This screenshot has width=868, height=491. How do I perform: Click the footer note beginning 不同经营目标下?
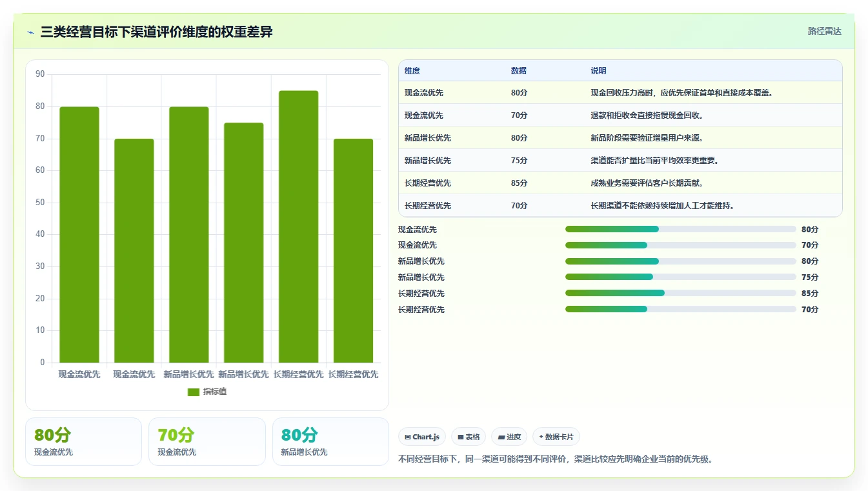click(x=556, y=459)
